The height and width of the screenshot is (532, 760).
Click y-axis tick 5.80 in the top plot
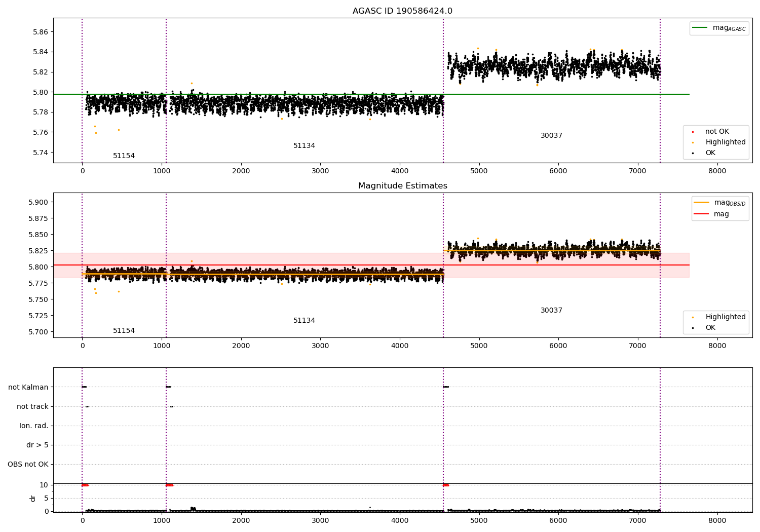(x=41, y=92)
